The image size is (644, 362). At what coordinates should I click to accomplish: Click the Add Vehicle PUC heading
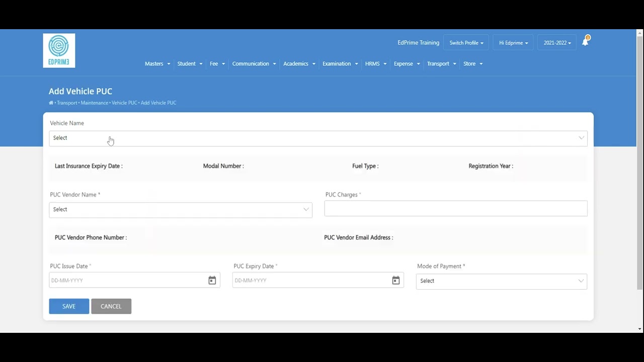tap(80, 91)
